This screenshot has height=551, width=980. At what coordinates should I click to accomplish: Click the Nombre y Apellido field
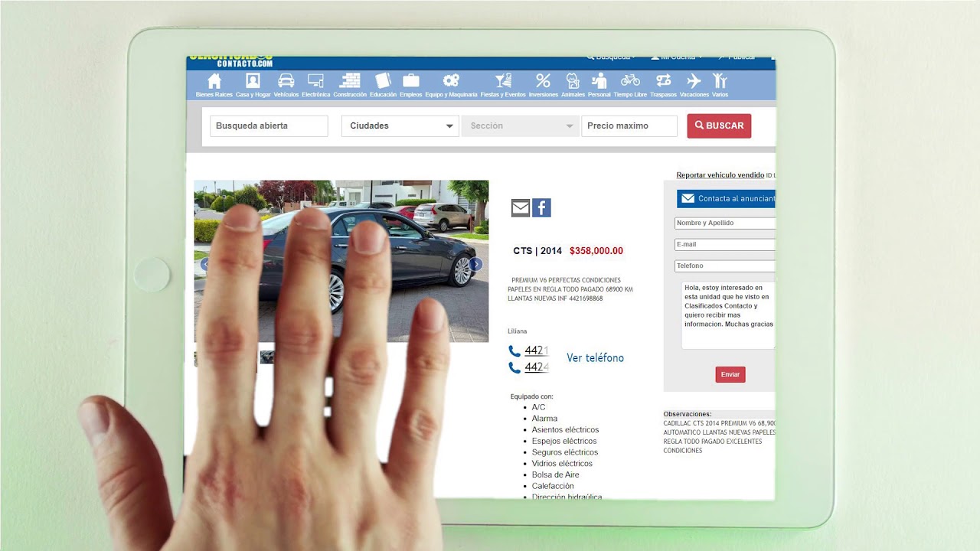[x=725, y=223]
